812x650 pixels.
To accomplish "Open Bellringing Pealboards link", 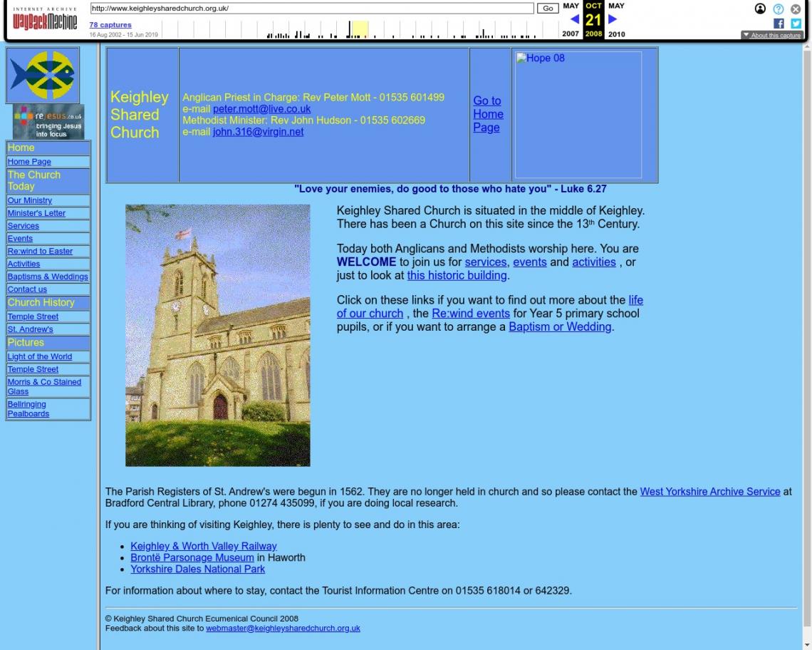I will pyautogui.click(x=28, y=409).
